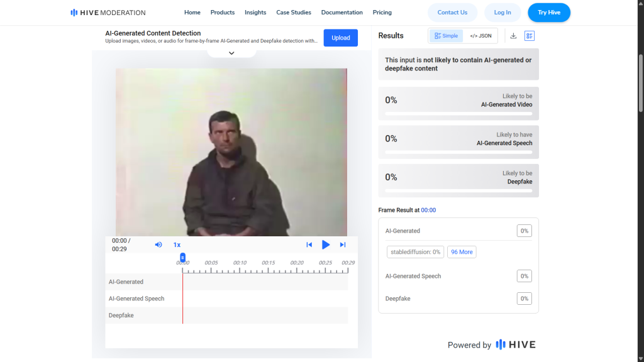644x362 pixels.
Task: Change playback speed from 1x
Action: pyautogui.click(x=177, y=244)
